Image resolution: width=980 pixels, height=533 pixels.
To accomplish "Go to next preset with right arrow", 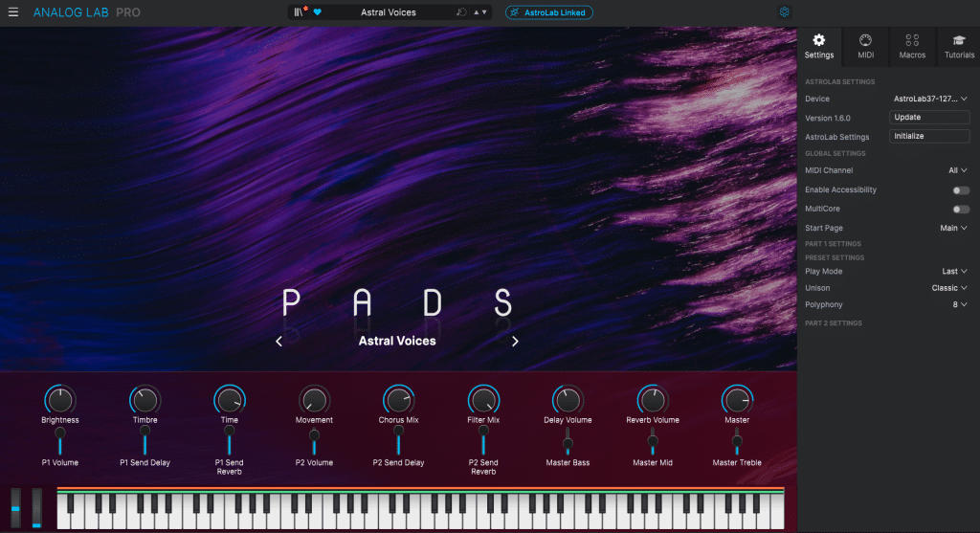I will (515, 342).
